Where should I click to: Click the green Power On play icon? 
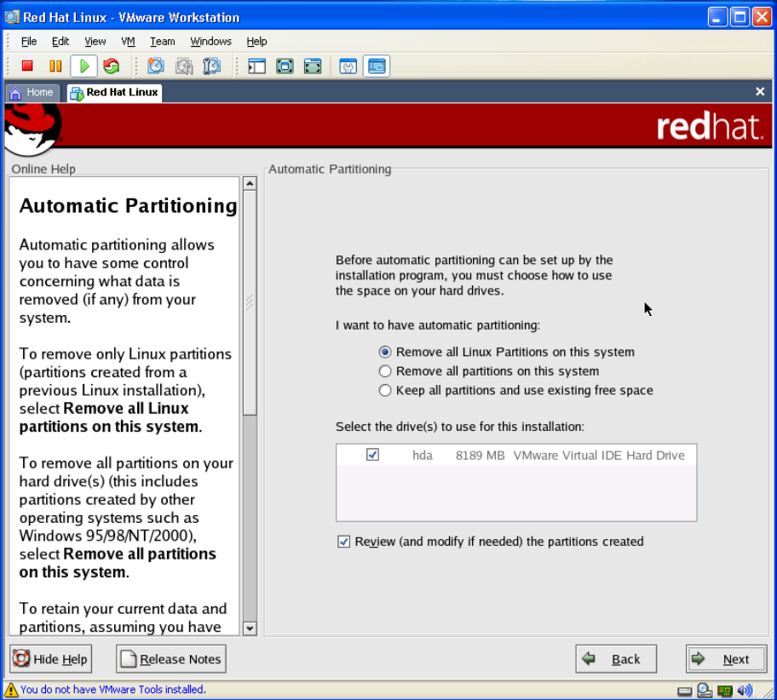83,66
